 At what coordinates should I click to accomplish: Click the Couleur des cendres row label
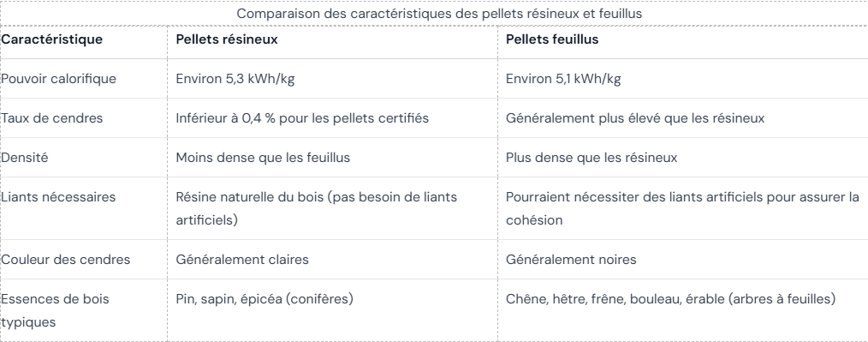[x=84, y=260]
